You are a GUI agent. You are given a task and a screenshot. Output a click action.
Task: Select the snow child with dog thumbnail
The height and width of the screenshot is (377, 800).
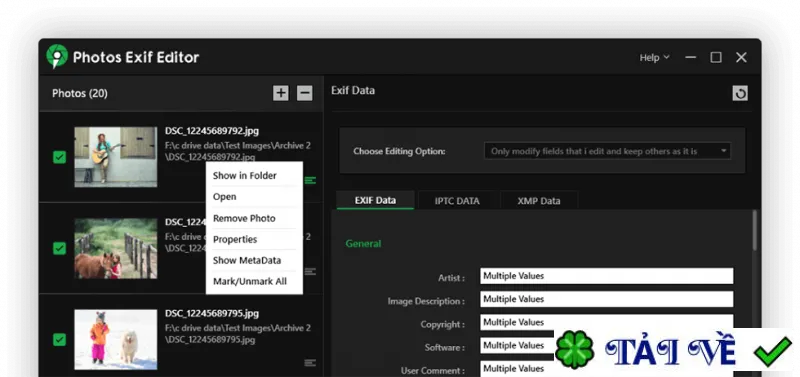click(x=116, y=339)
